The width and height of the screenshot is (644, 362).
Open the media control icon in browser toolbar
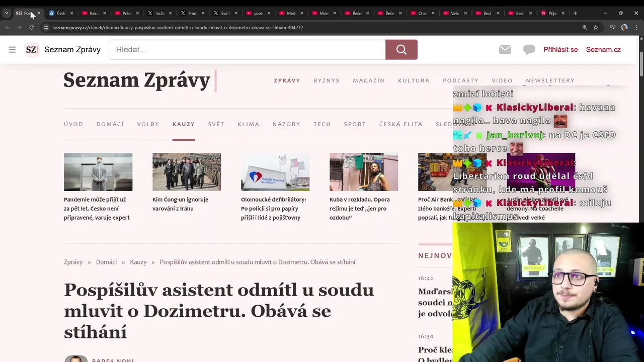coord(612,28)
